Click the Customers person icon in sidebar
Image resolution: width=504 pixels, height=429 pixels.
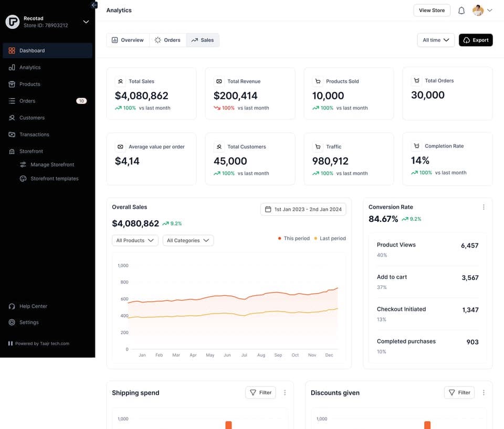(12, 118)
